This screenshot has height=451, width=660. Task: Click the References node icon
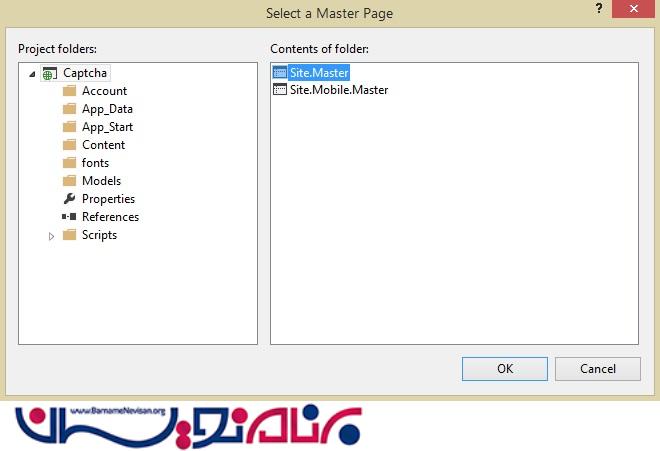click(69, 217)
